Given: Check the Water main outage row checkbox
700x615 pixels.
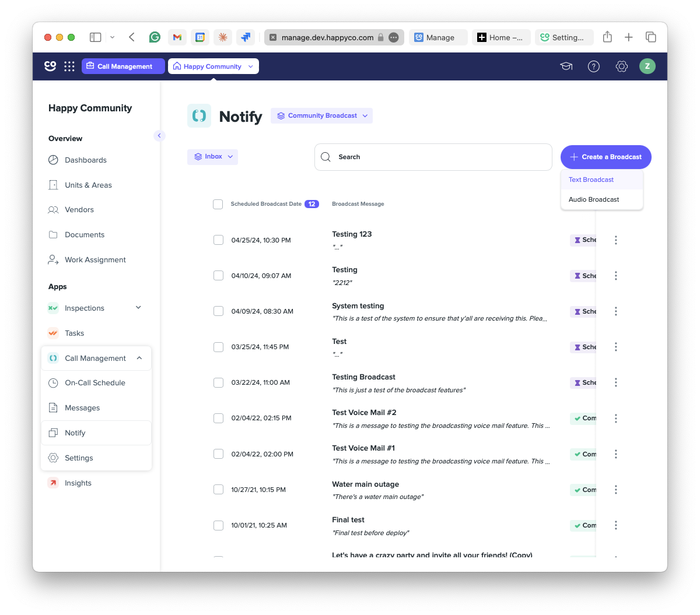Looking at the screenshot, I should tap(218, 490).
